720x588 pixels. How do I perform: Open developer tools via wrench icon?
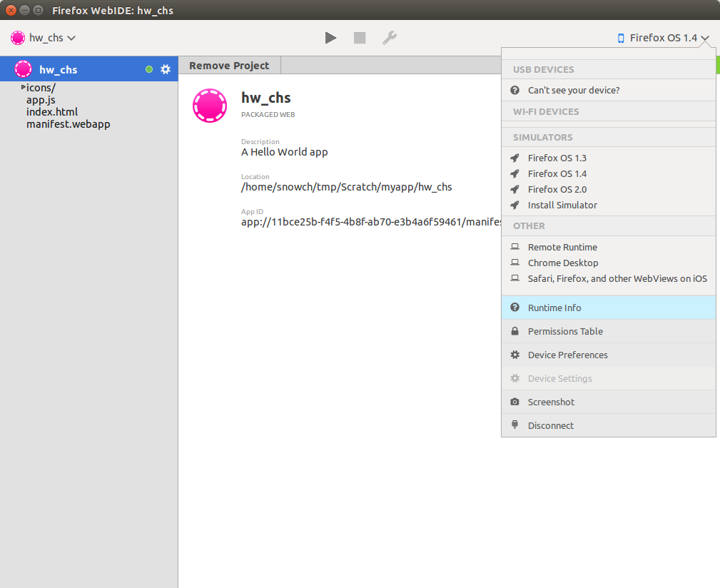(390, 38)
